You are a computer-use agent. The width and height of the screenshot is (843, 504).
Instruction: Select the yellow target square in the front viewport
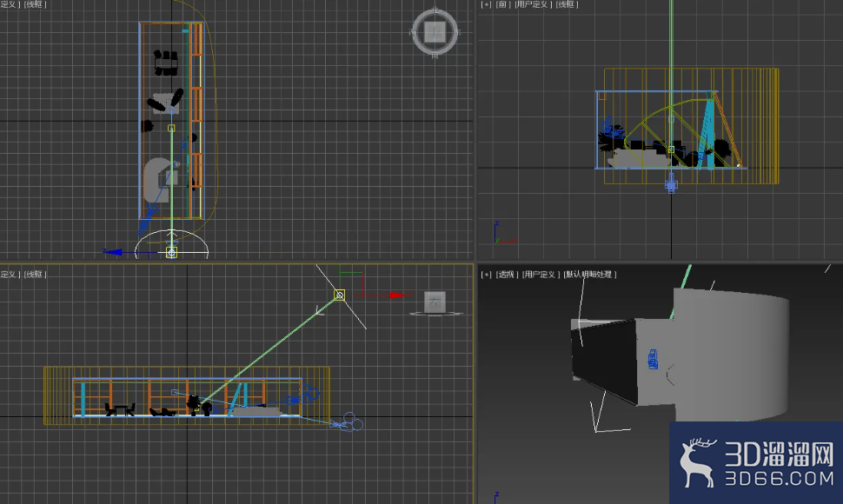pos(671,149)
